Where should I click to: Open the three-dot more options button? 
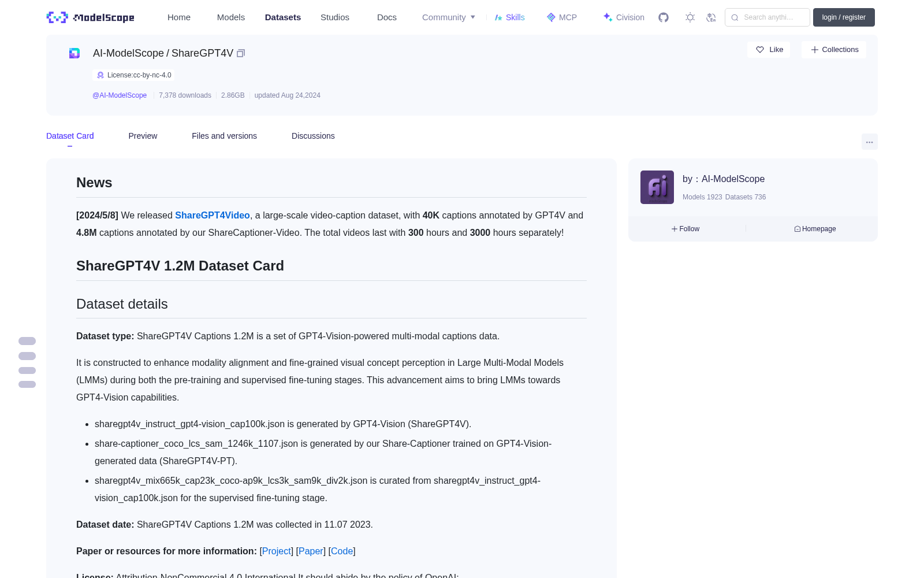pos(869,142)
